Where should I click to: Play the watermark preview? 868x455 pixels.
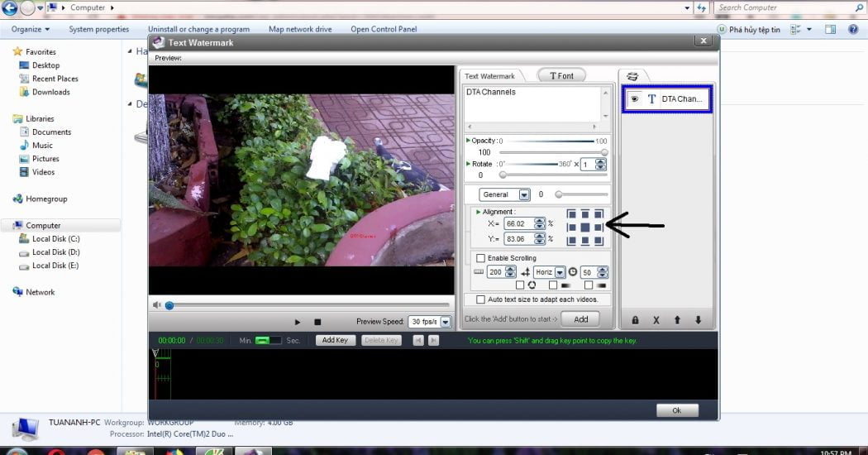click(298, 322)
